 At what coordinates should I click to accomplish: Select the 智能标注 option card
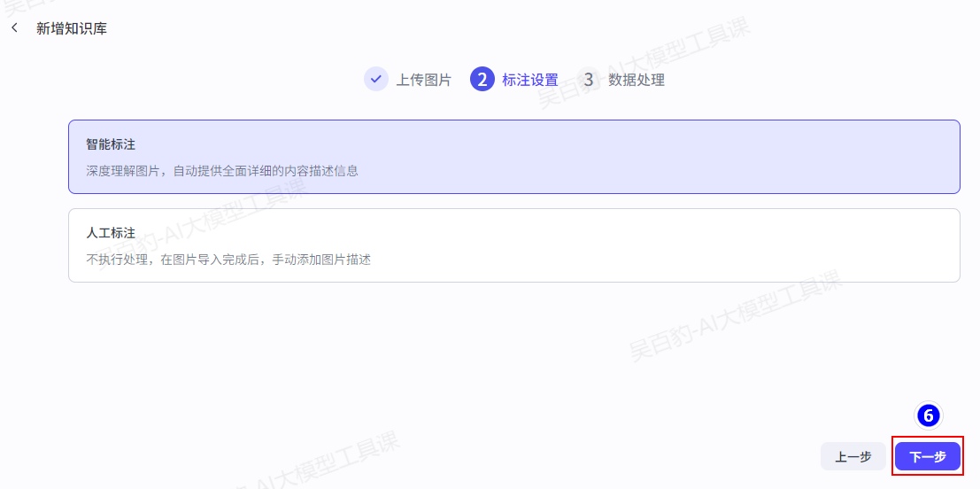(x=513, y=157)
